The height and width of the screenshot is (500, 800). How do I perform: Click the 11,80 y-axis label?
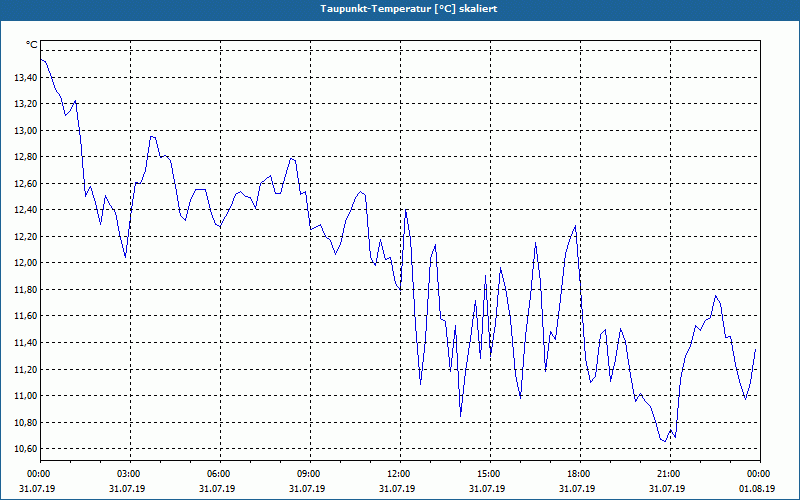26,290
